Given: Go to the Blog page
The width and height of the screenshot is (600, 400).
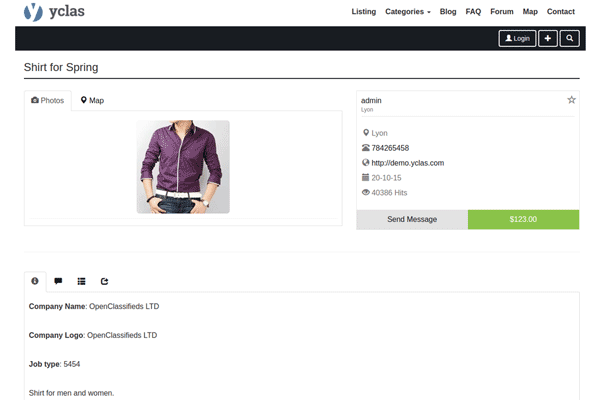Looking at the screenshot, I should point(448,12).
